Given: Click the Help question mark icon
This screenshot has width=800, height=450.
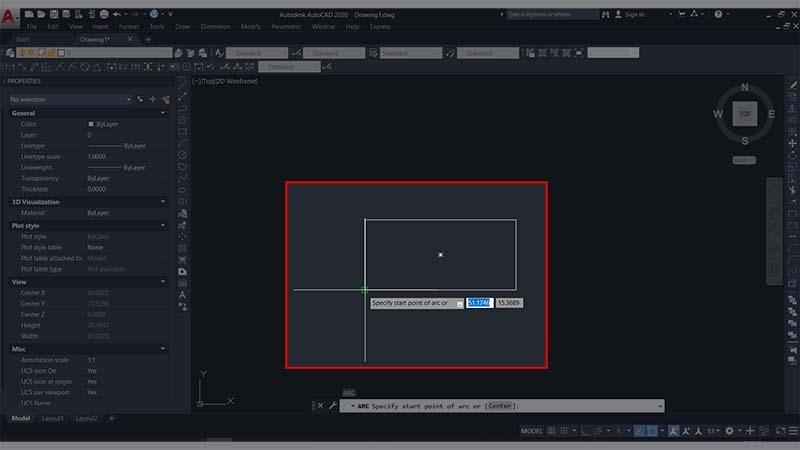Looking at the screenshot, I should tap(718, 14).
